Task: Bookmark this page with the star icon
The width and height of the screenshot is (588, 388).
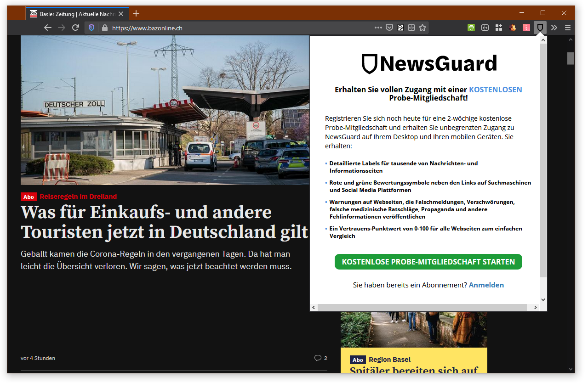Action: (422, 28)
